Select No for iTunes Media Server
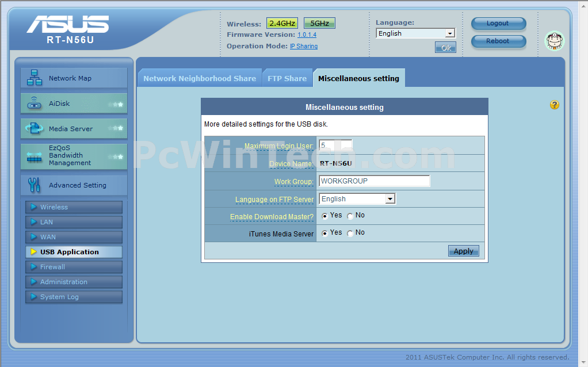 [x=350, y=233]
